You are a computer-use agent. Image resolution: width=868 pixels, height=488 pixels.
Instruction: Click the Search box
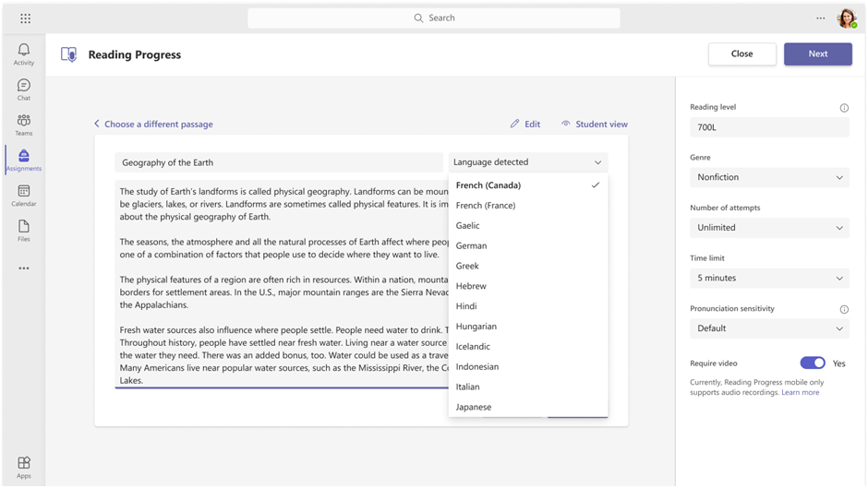pyautogui.click(x=434, y=18)
